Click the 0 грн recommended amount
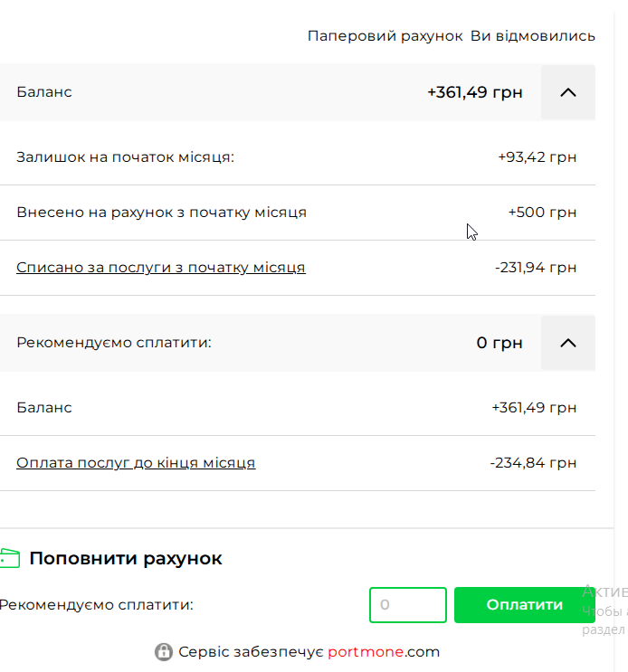Viewport: 628px width, 672px height. (500, 343)
